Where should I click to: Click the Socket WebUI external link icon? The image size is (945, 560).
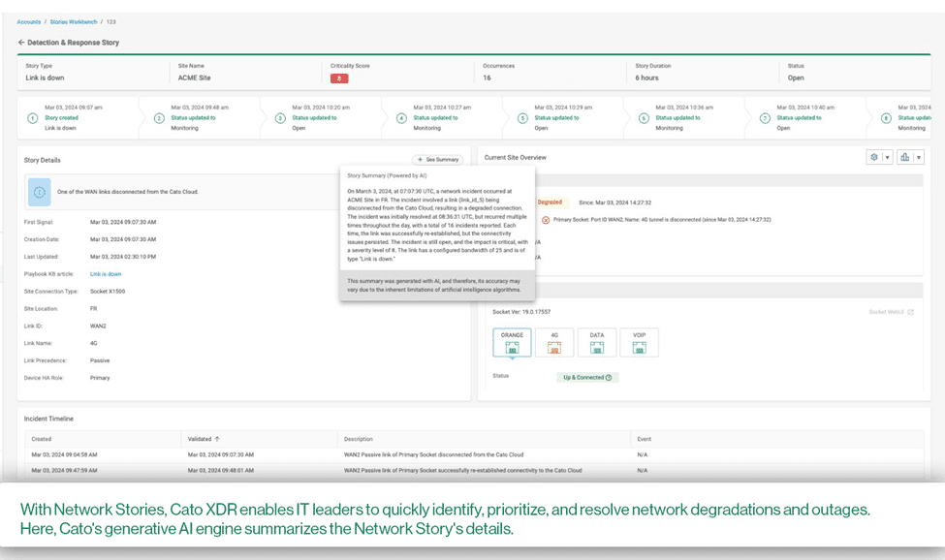coord(911,312)
